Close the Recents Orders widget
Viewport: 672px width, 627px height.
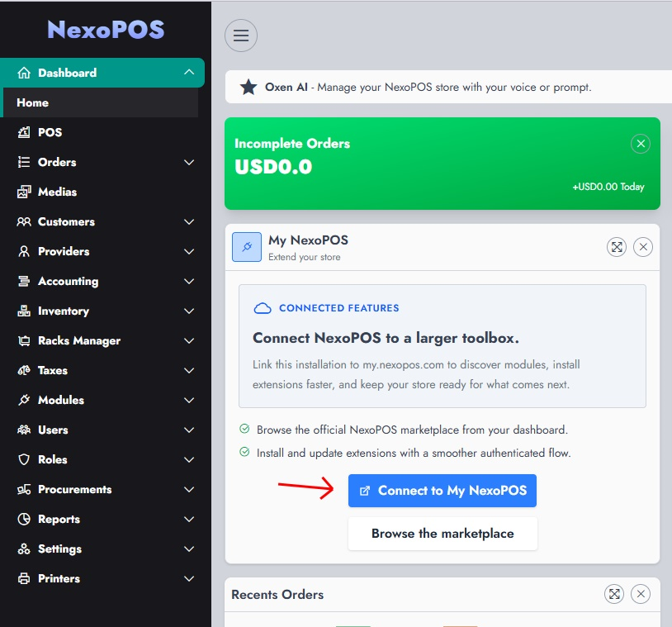(641, 594)
